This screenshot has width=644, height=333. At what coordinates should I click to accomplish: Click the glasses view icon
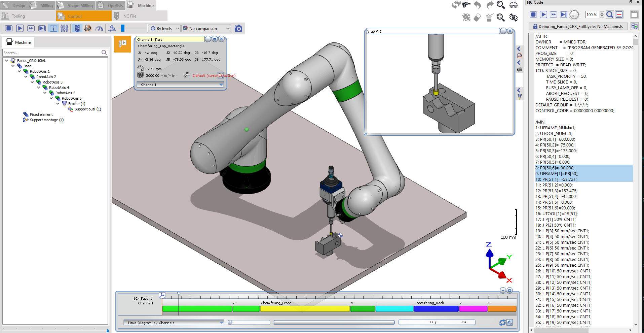(x=513, y=5)
